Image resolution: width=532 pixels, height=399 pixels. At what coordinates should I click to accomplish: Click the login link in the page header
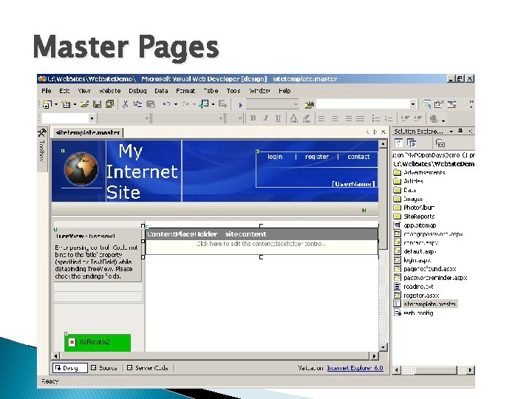click(x=275, y=157)
